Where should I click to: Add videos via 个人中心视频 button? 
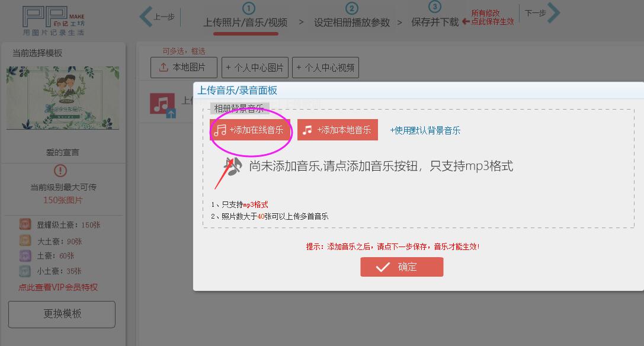tap(326, 68)
